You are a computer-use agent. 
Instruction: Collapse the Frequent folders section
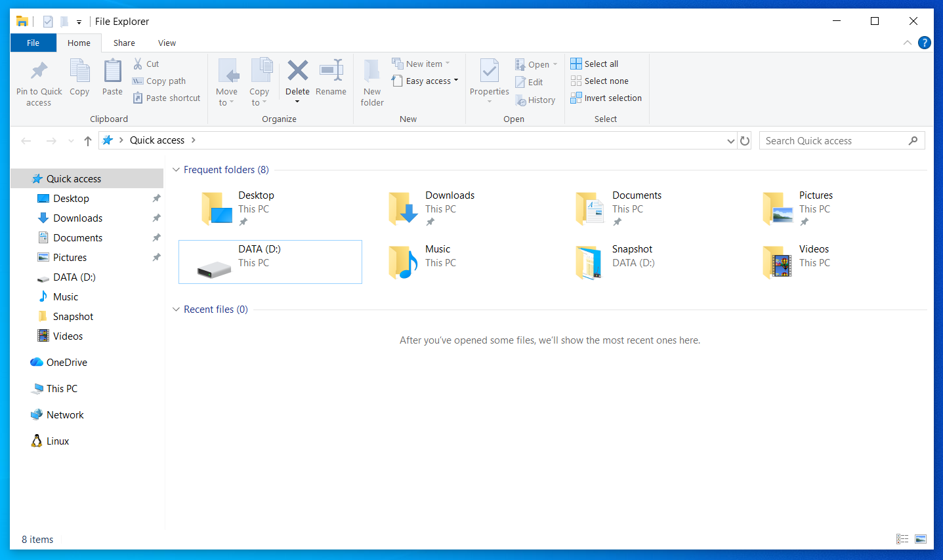[176, 169]
